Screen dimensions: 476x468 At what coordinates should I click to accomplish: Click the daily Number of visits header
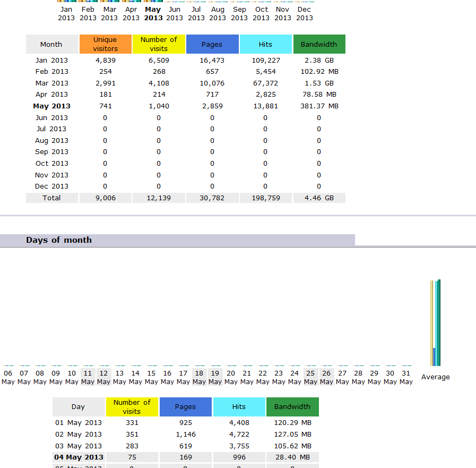point(132,406)
